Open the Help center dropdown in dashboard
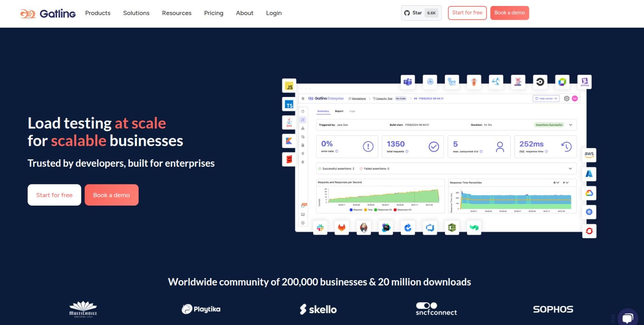 coord(546,99)
